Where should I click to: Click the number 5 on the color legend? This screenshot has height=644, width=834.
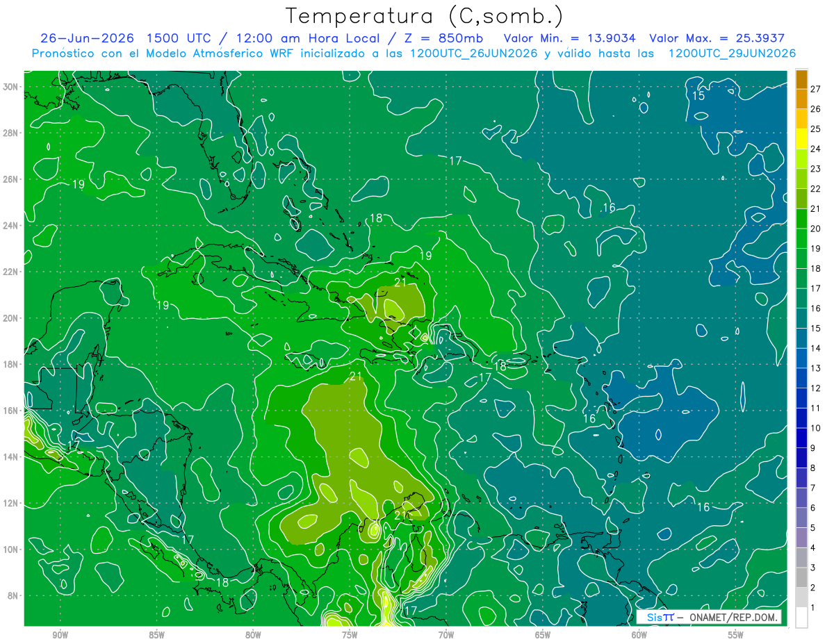pyautogui.click(x=813, y=528)
